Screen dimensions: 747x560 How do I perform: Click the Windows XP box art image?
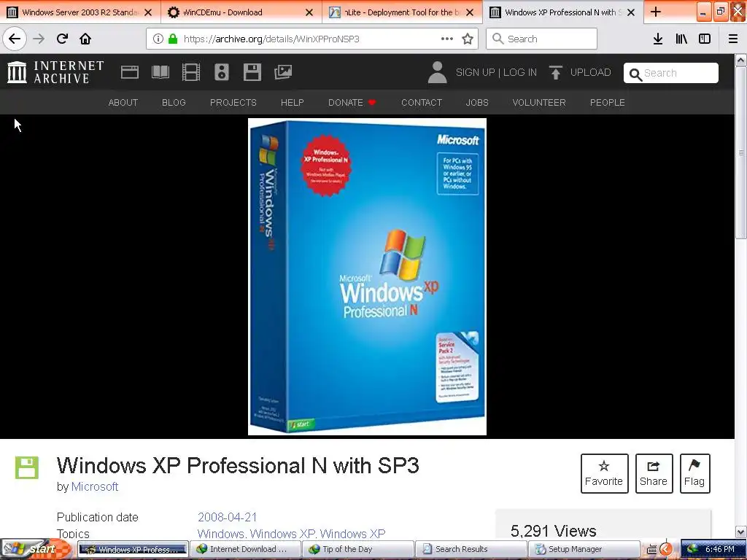pos(368,276)
